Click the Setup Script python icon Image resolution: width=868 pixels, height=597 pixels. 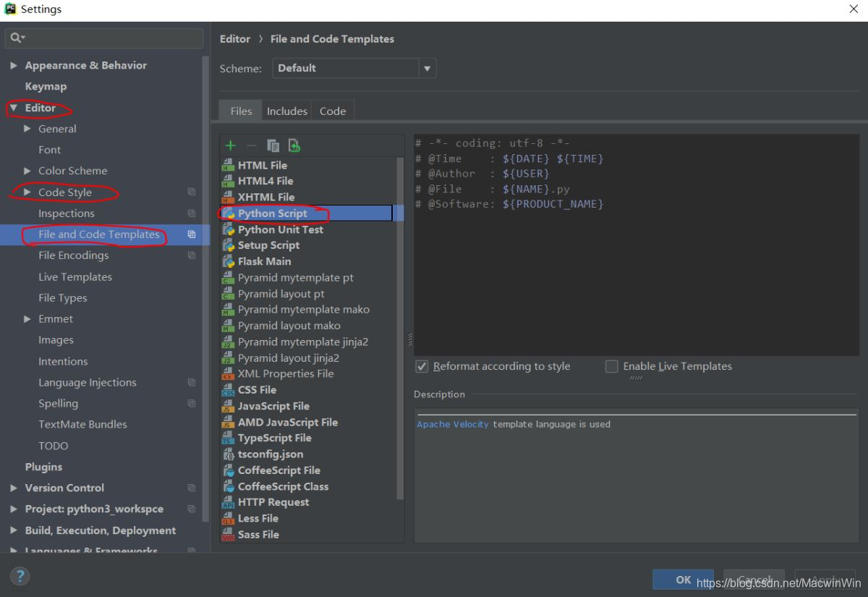point(228,245)
